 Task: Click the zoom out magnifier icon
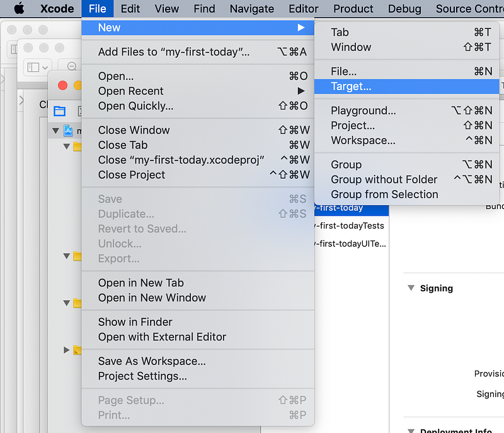coord(72,66)
